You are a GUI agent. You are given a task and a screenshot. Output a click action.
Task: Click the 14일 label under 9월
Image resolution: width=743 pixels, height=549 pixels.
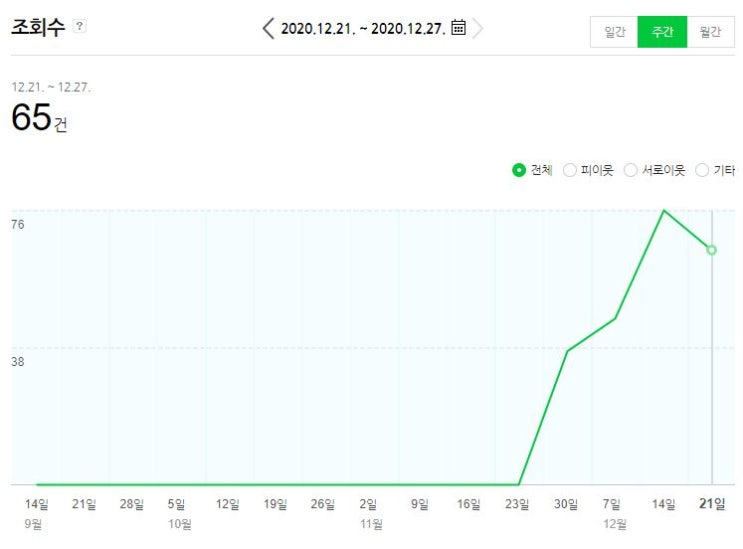[x=36, y=504]
